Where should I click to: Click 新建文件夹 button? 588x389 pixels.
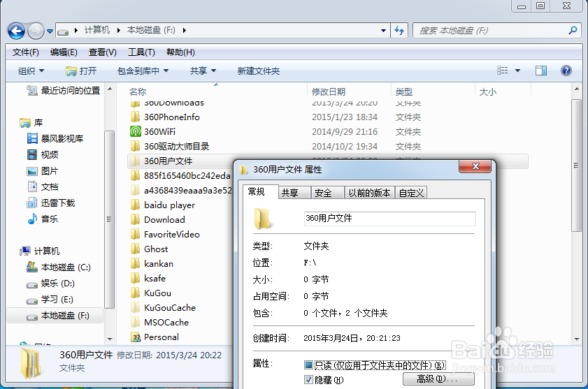coord(259,71)
